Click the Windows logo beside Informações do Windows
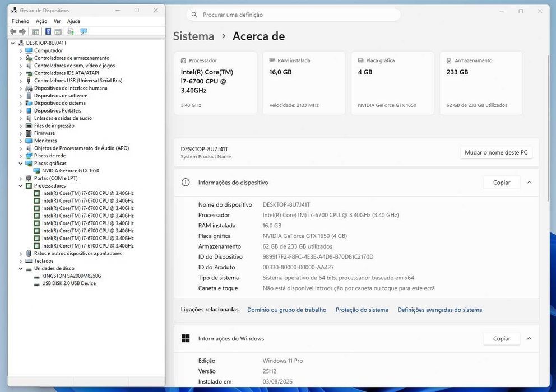The image size is (556, 392). 186,338
